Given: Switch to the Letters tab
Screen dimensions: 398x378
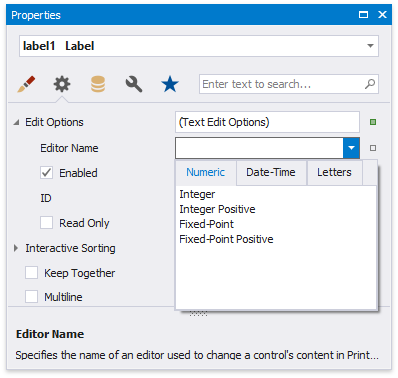Looking at the screenshot, I should click(x=334, y=172).
